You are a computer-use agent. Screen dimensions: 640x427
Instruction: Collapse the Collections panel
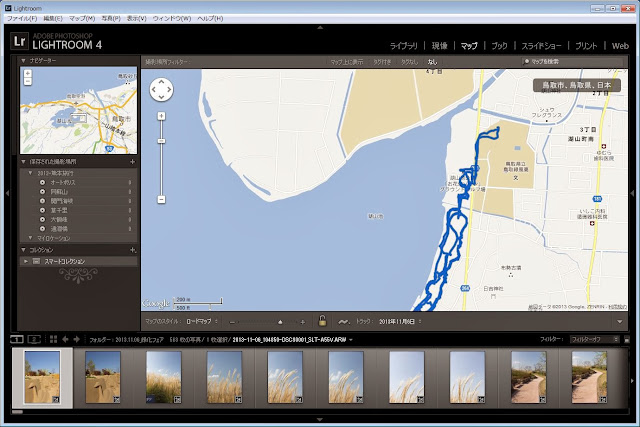click(x=23, y=250)
